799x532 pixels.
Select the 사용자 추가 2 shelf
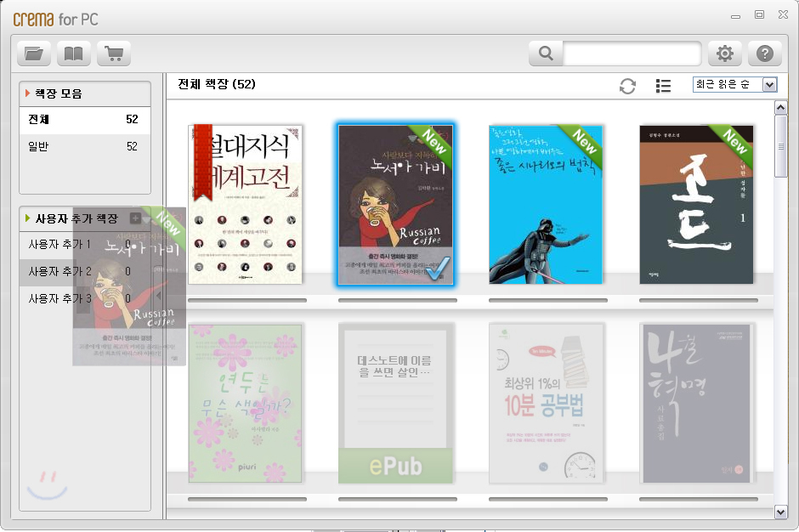click(x=85, y=272)
